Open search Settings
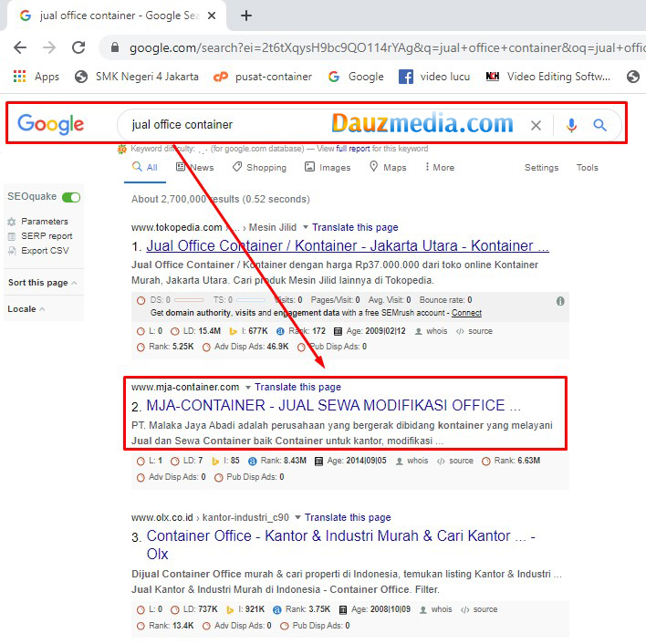 [541, 168]
